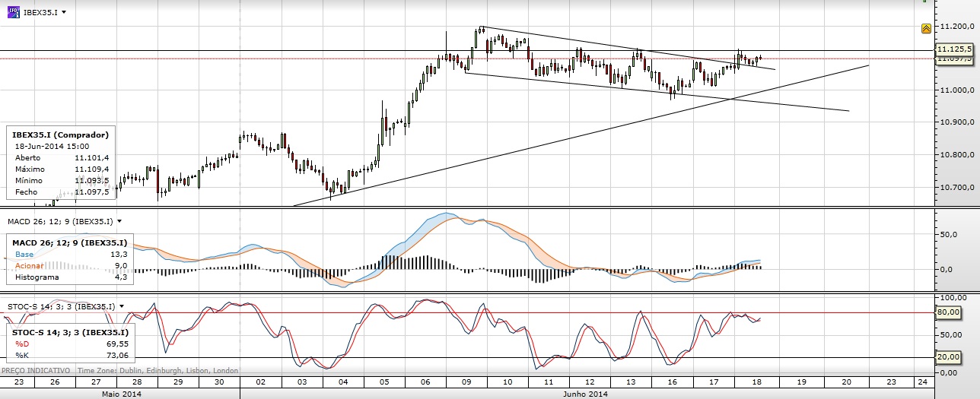Select the %K line in stochastic legend
Viewport: 980px width, 399px height.
click(21, 356)
